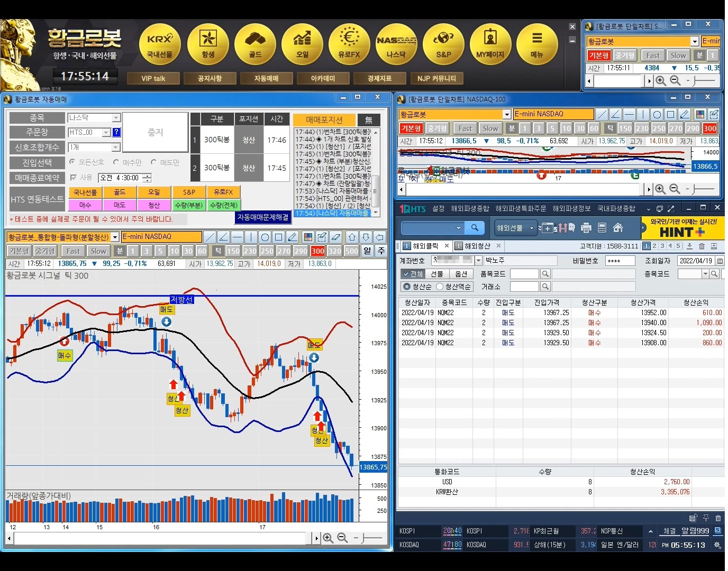Click the signal log list scrollbar down arrow
Screen dimensions: 728x571
(x=376, y=213)
